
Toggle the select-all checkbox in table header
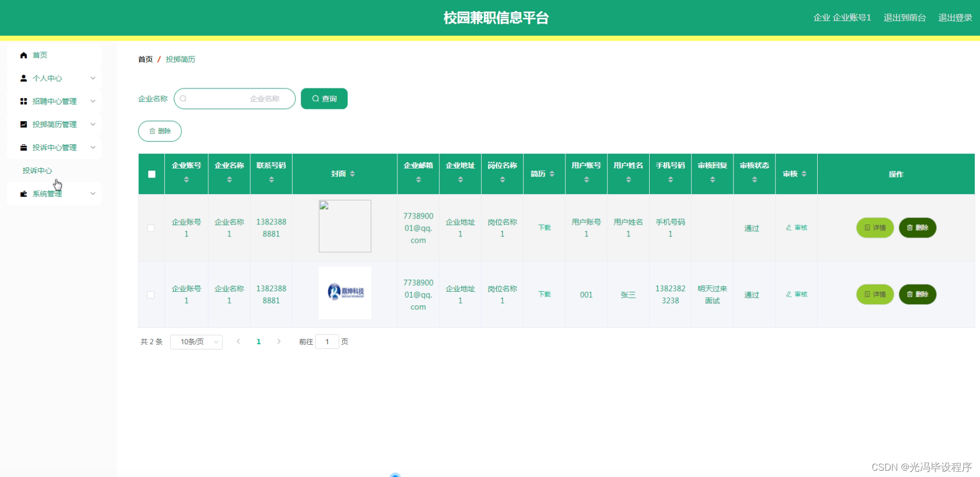click(x=151, y=174)
